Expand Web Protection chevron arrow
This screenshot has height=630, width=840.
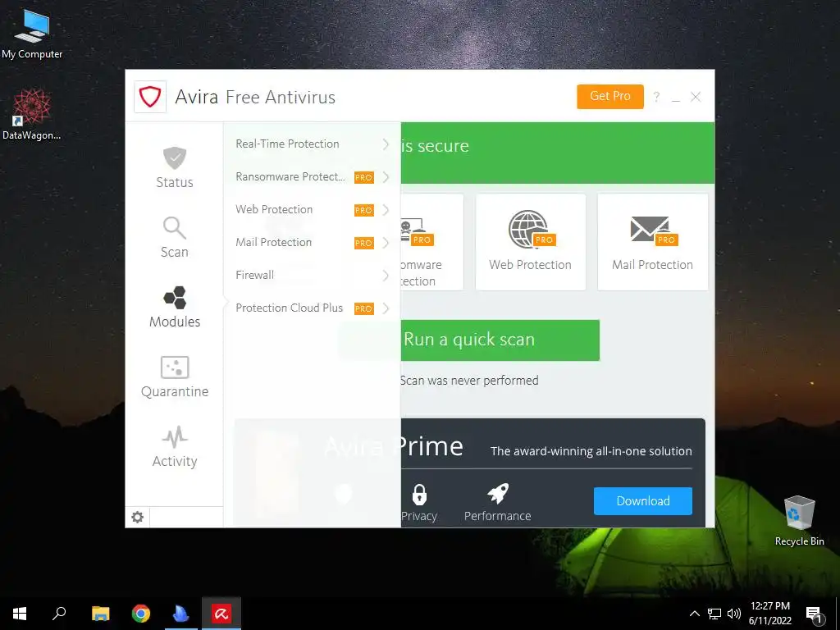click(x=386, y=209)
